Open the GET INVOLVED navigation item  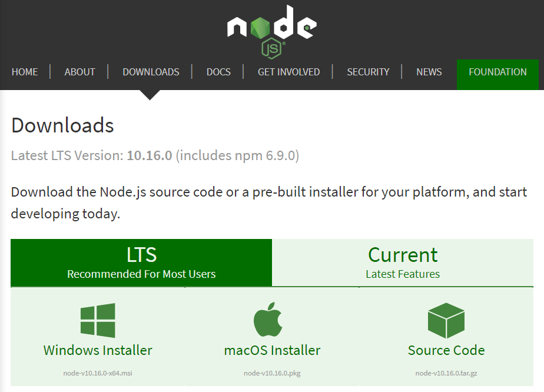[288, 72]
